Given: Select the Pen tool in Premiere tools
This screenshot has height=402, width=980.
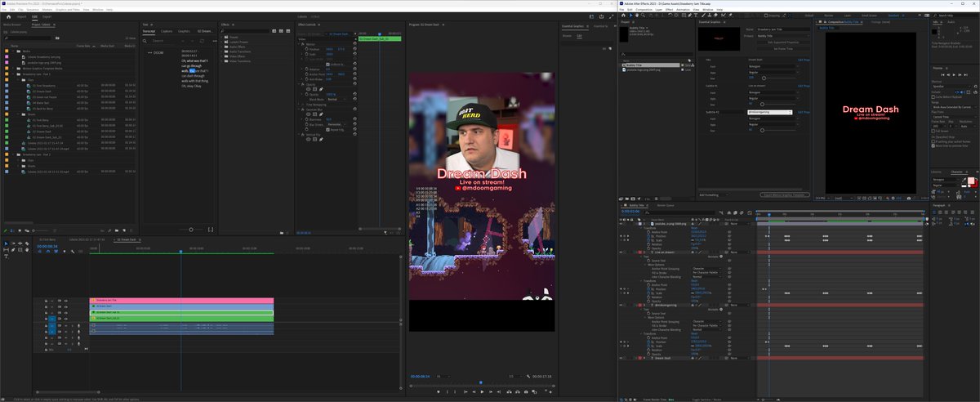Looking at the screenshot, I should point(13,250).
